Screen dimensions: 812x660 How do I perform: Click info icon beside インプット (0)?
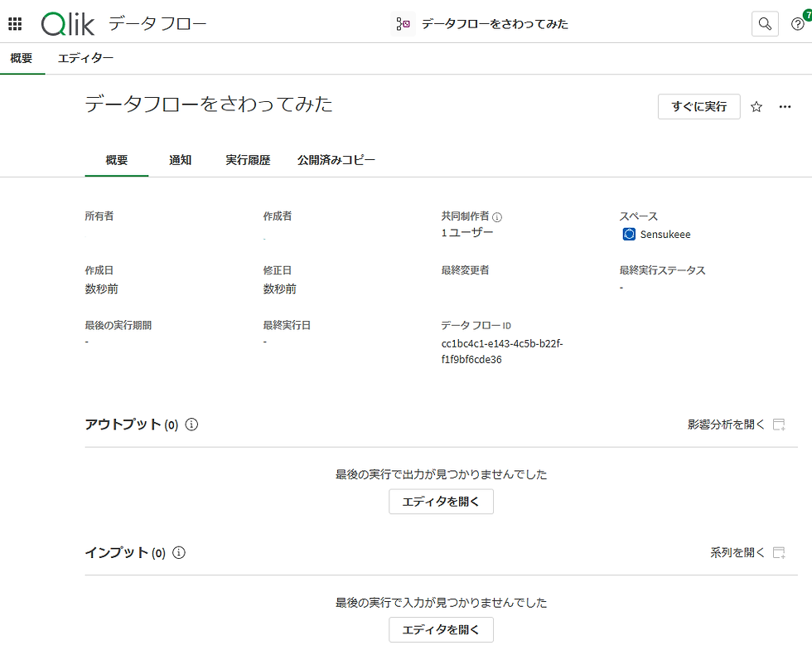pos(179,552)
